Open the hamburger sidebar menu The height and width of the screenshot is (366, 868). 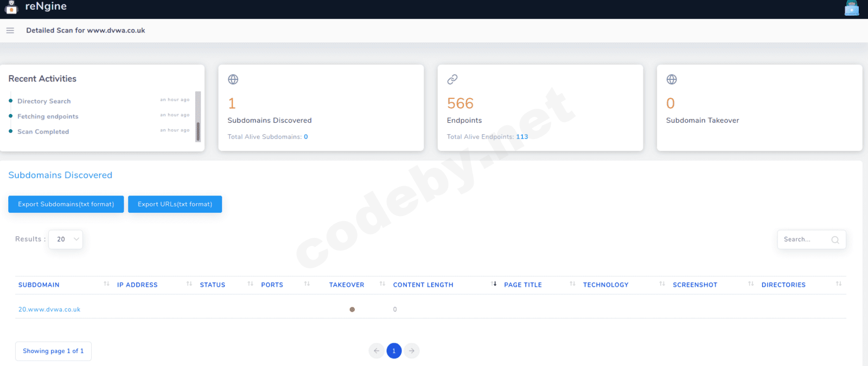(x=10, y=30)
